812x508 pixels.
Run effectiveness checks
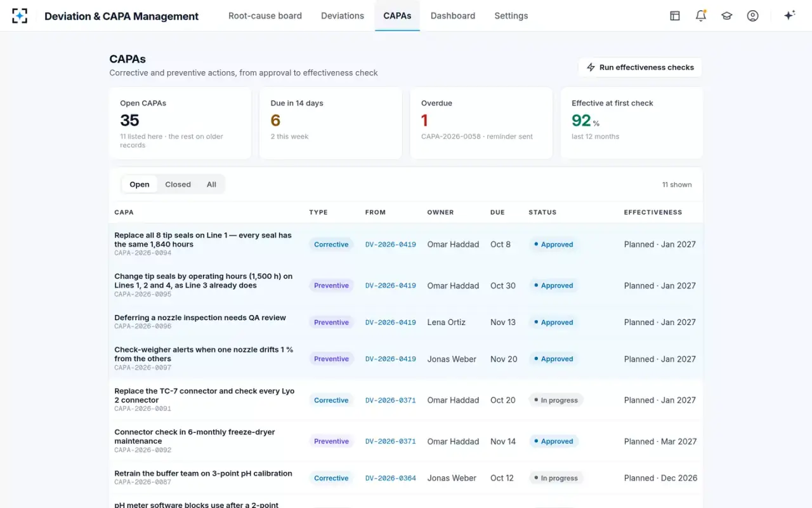pos(640,67)
